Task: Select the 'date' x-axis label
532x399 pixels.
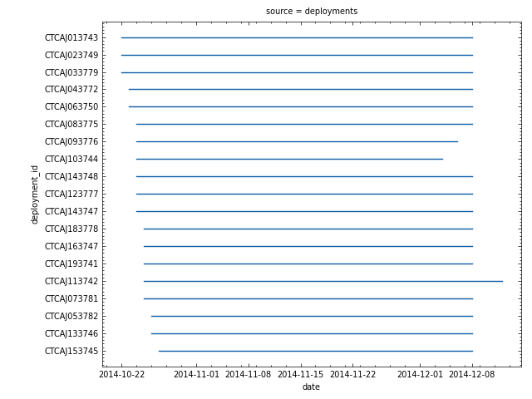Action: click(x=311, y=387)
